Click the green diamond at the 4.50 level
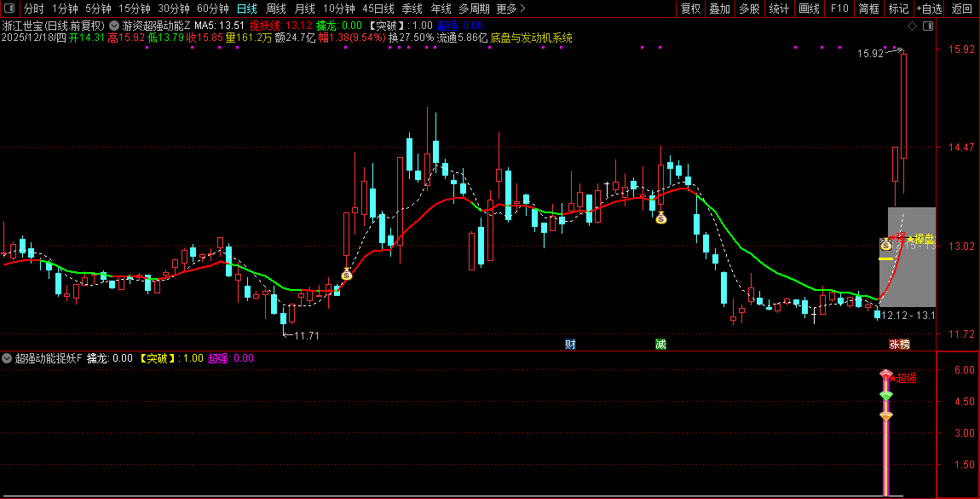980x499 pixels. (x=885, y=396)
